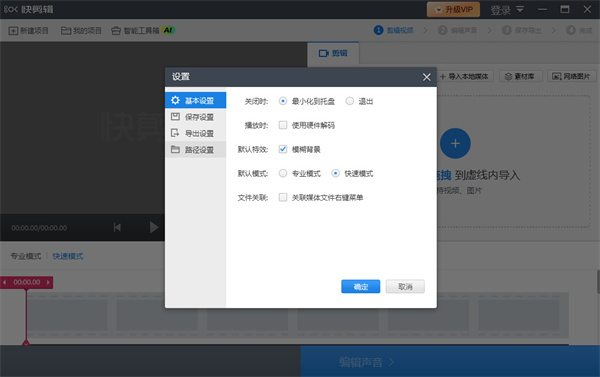Click the folder icon beside 路径设置
The width and height of the screenshot is (600, 377).
pyautogui.click(x=175, y=150)
